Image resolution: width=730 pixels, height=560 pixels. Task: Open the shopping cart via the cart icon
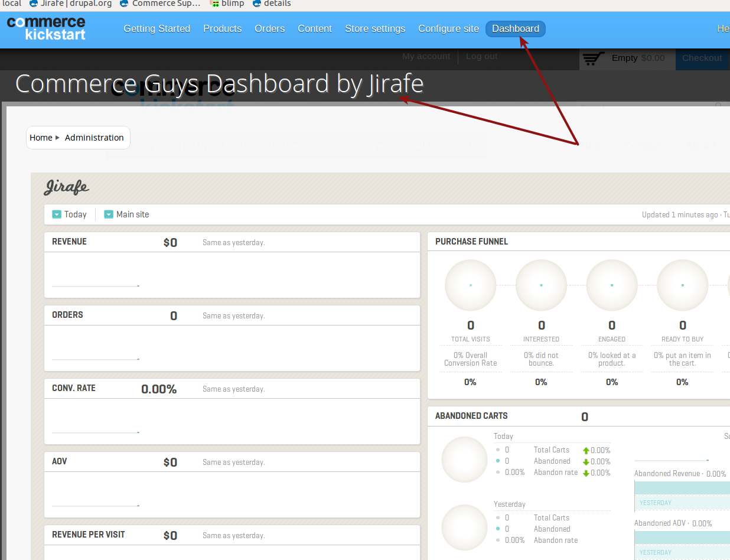click(x=593, y=58)
